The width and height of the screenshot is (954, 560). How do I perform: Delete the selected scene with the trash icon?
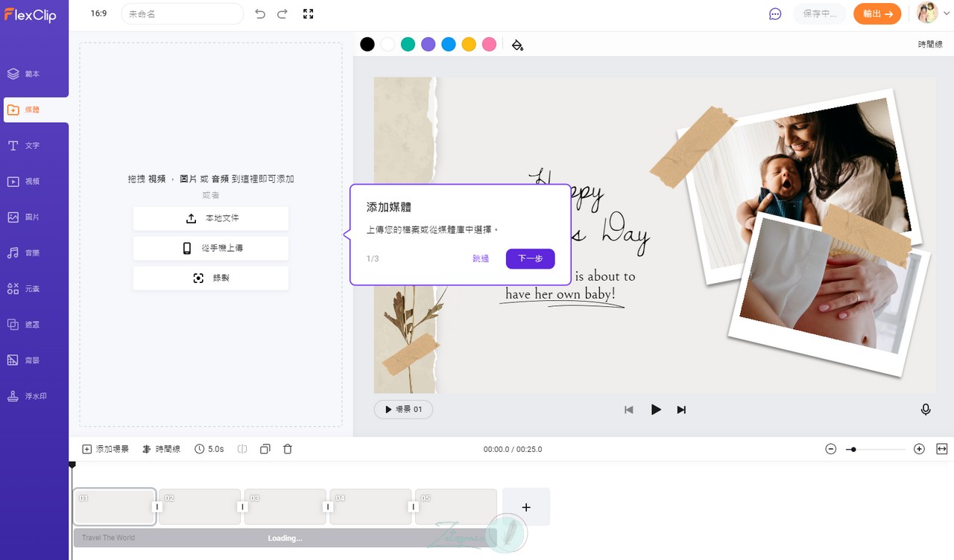(x=288, y=449)
